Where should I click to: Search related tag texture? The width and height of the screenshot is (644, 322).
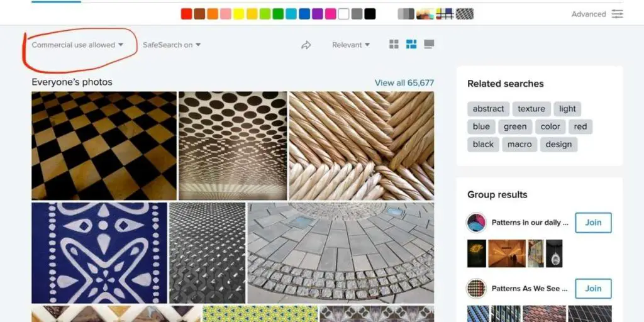(x=531, y=109)
